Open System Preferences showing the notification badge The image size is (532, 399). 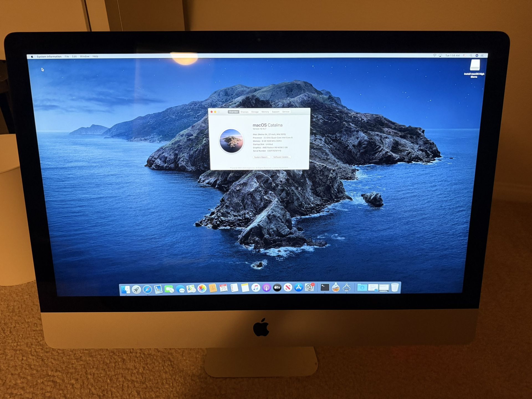pos(310,288)
